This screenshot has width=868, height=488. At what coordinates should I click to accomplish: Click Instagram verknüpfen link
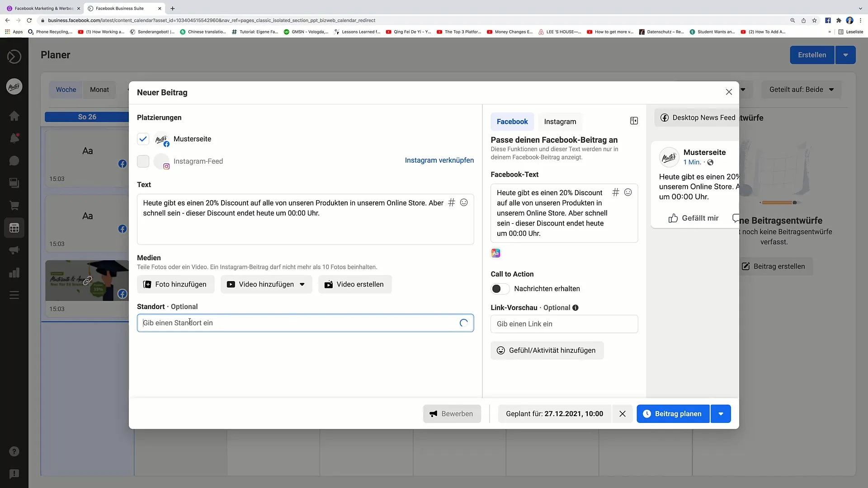[x=439, y=160]
